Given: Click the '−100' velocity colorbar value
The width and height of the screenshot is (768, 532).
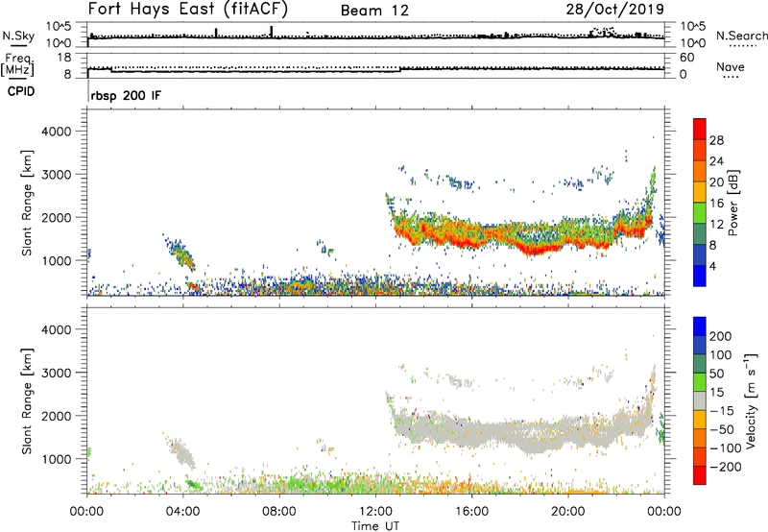Looking at the screenshot, I should 726,448.
